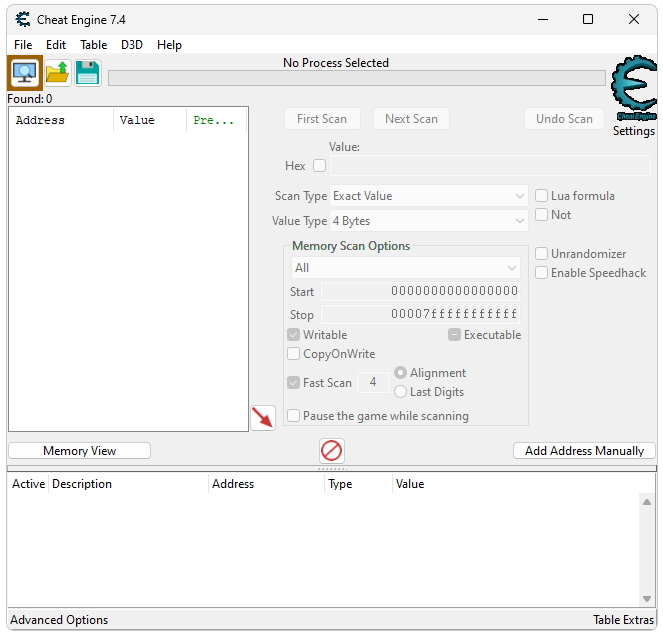Enable the Unrandomizer checkbox
This screenshot has height=638, width=663.
(541, 253)
